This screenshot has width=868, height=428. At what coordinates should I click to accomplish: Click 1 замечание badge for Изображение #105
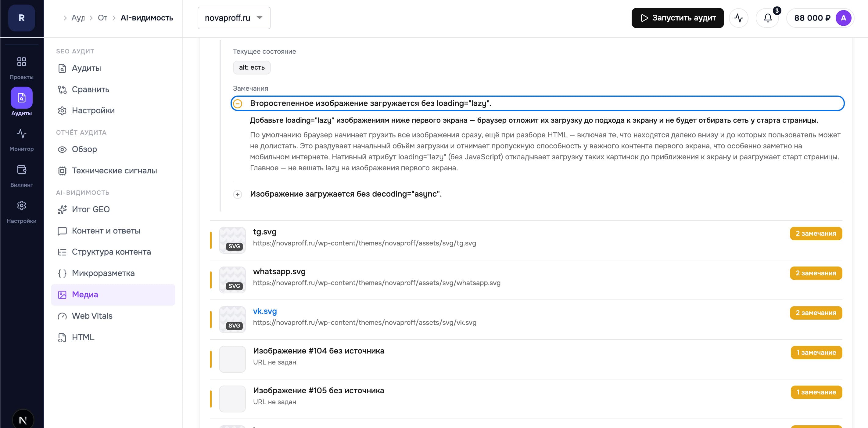click(816, 392)
